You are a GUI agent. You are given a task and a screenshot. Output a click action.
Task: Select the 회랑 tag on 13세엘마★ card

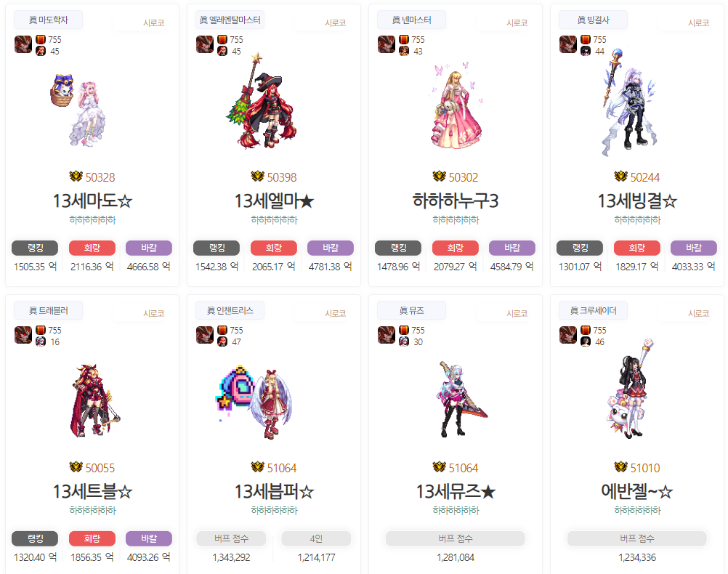(x=274, y=248)
